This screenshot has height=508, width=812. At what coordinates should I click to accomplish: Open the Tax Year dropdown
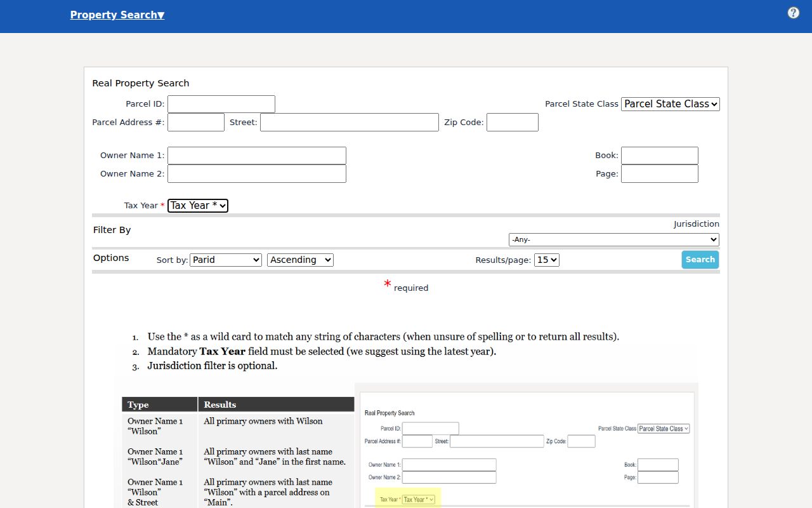tap(197, 206)
